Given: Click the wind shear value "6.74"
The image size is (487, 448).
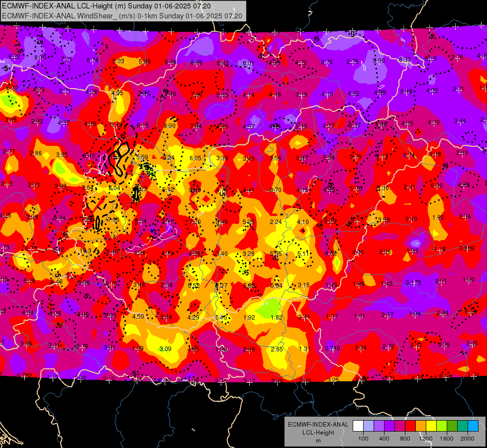Looking at the screenshot, I should coord(93,60).
